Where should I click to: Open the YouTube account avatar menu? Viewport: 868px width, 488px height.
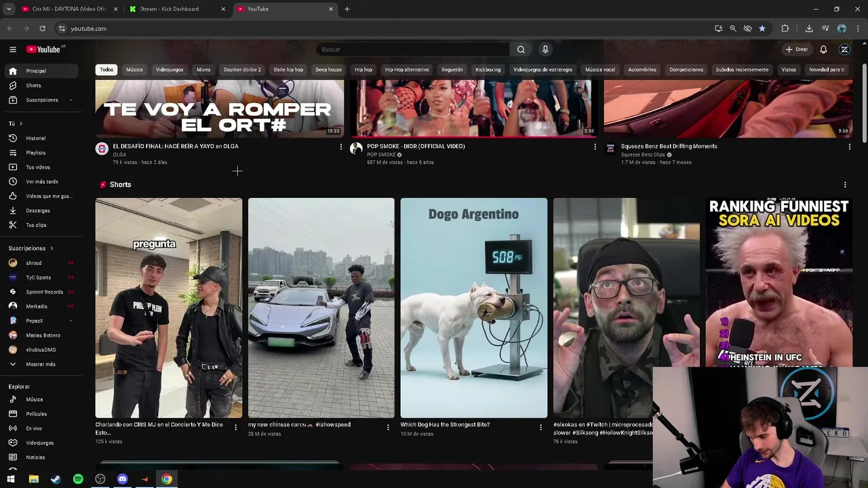[x=844, y=49]
